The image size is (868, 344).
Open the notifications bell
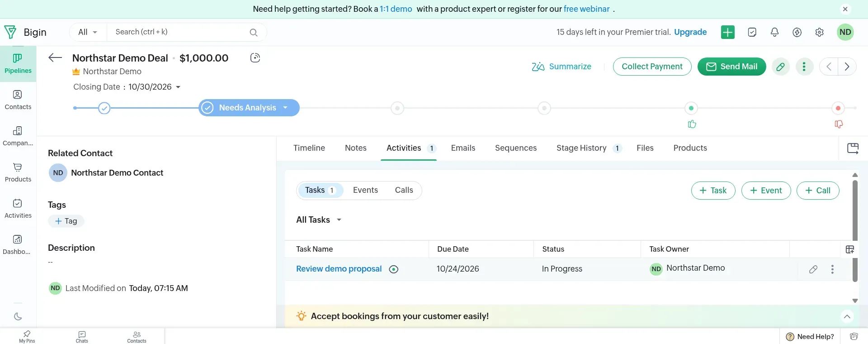pos(774,32)
